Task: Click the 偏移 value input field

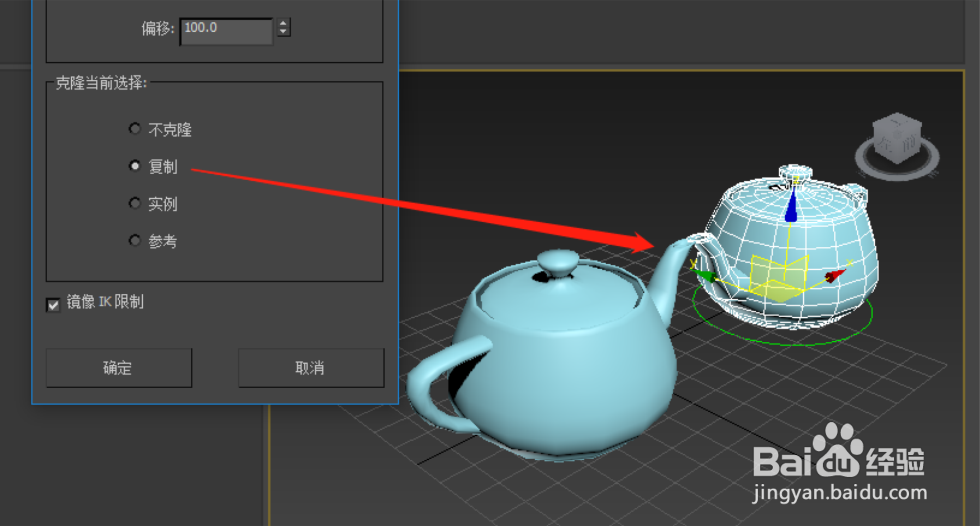Action: [x=226, y=32]
